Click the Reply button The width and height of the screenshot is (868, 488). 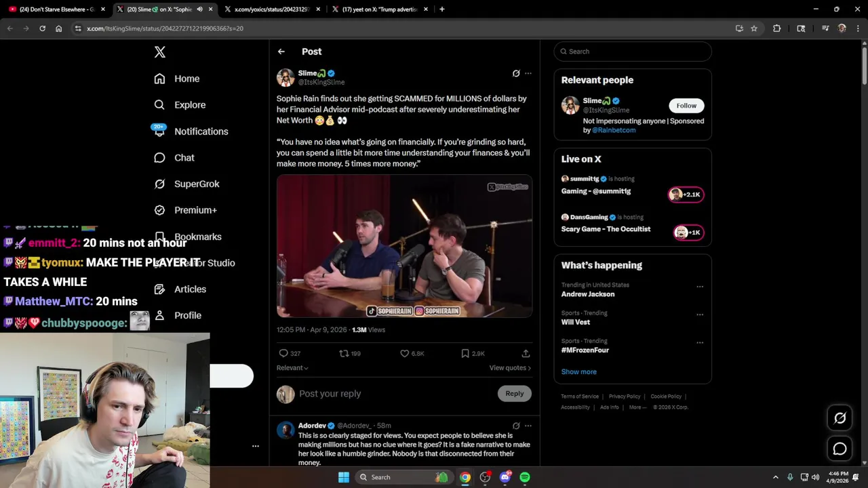click(x=515, y=394)
